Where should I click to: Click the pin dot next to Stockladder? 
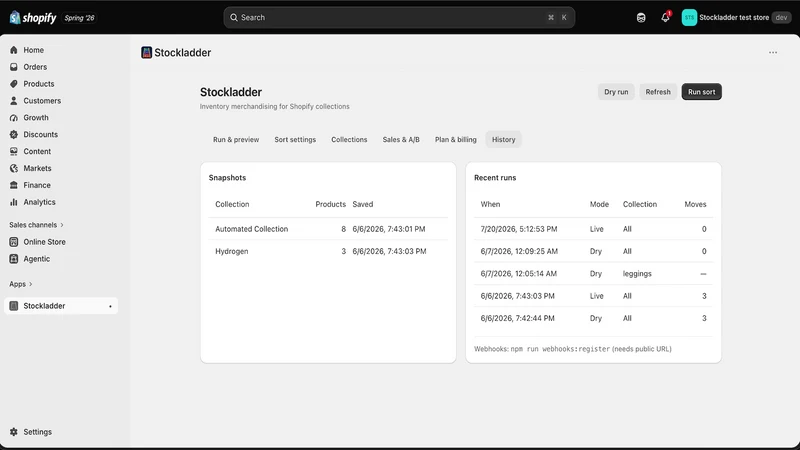[x=110, y=306]
